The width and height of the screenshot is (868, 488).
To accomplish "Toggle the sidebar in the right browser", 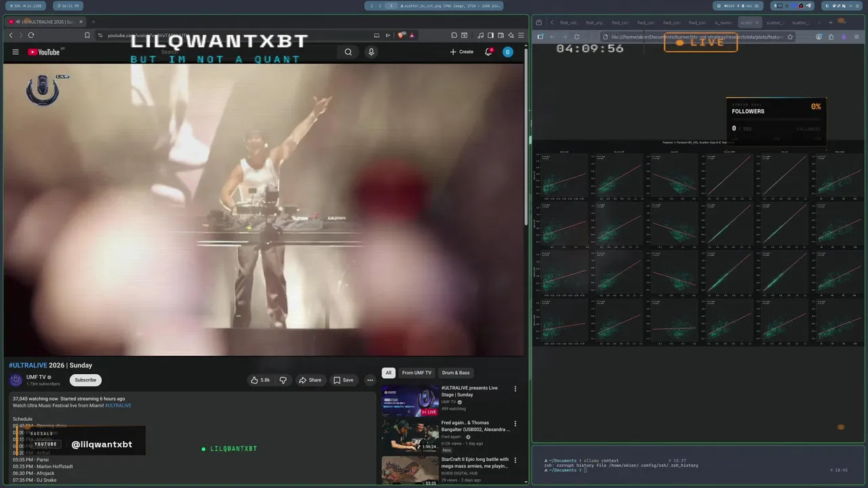I will pyautogui.click(x=540, y=37).
